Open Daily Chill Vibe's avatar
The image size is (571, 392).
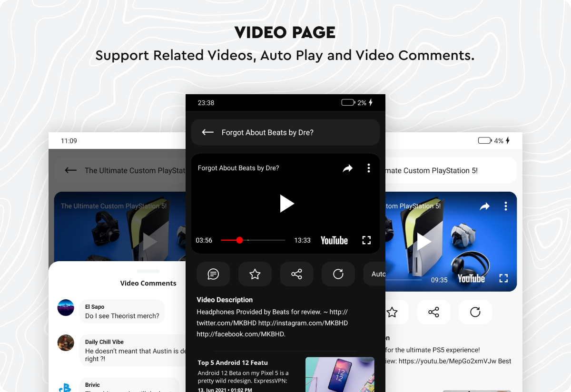pyautogui.click(x=66, y=343)
